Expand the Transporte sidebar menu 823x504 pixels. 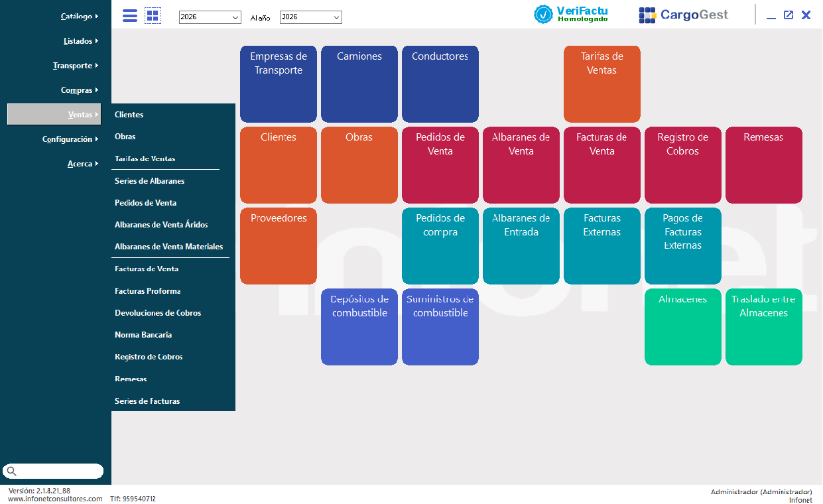click(75, 66)
